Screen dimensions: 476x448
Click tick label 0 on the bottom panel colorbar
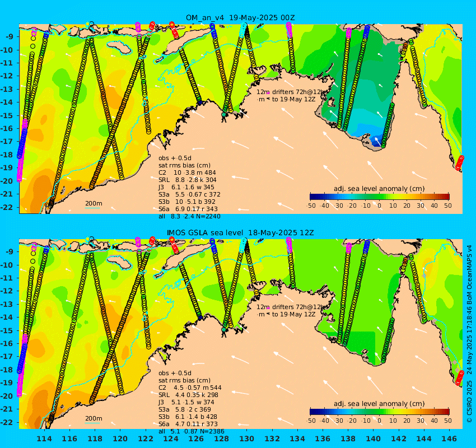380,421
